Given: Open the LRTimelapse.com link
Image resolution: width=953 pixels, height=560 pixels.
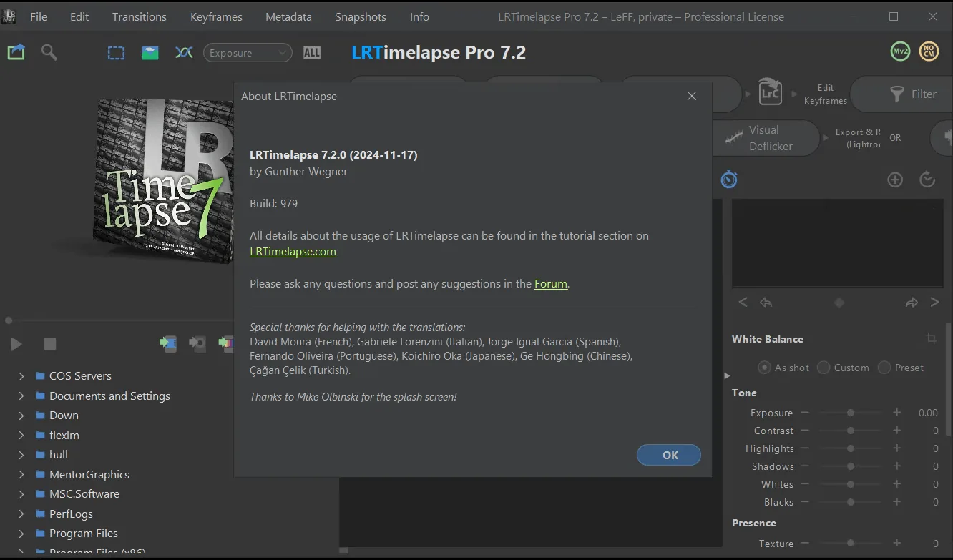Looking at the screenshot, I should [x=293, y=252].
